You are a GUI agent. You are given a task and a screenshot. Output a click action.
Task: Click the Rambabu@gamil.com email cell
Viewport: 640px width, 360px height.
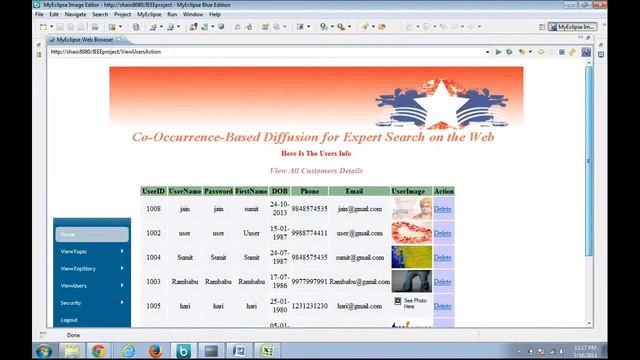click(360, 282)
